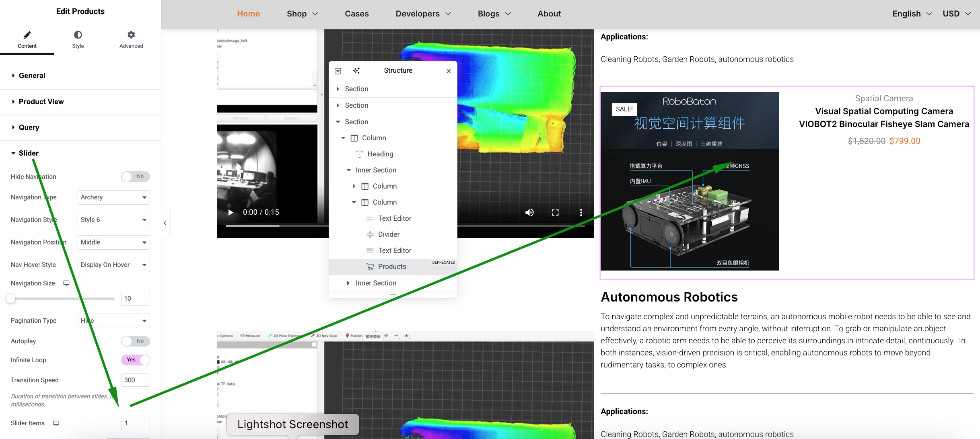This screenshot has width=980, height=439.
Task: Select the Text Editor row below Divider
Action: (x=393, y=250)
